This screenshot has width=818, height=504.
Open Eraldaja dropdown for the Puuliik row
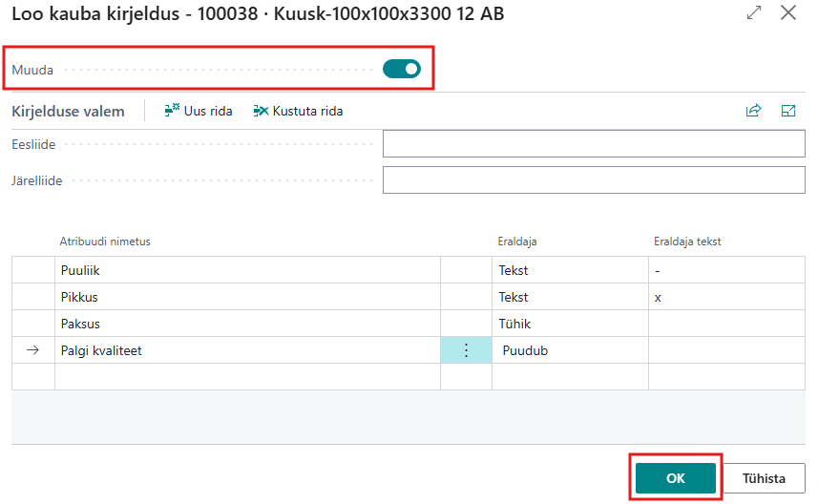569,270
